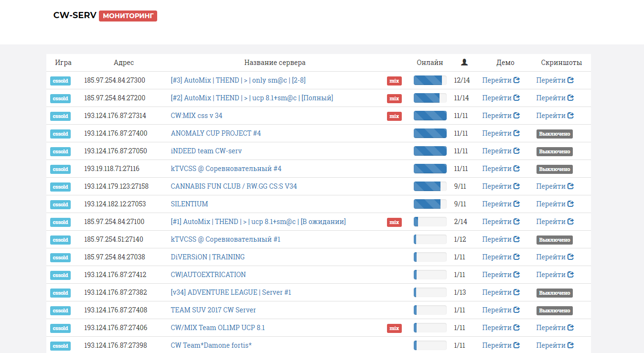Open [#1] AutoMix | THEND [В ожидании] server
Image resolution: width=644 pixels, height=353 pixels.
tap(258, 222)
